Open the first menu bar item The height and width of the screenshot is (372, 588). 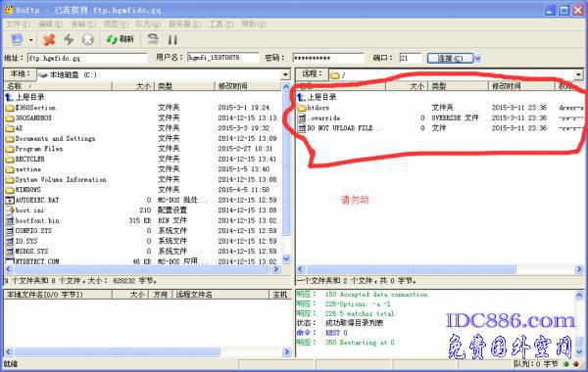coord(18,23)
